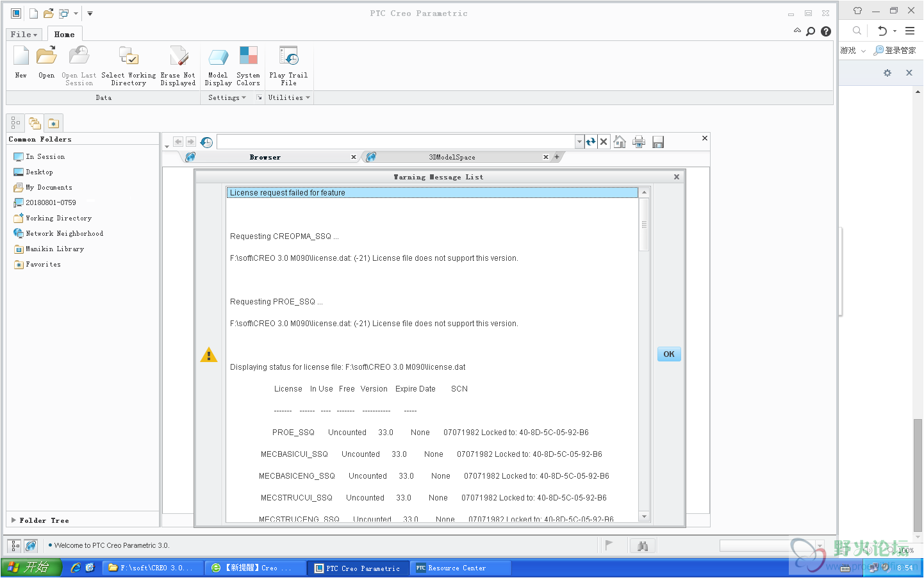Customize the Quick Access Toolbar dropdown
The image size is (924, 578).
pos(90,13)
